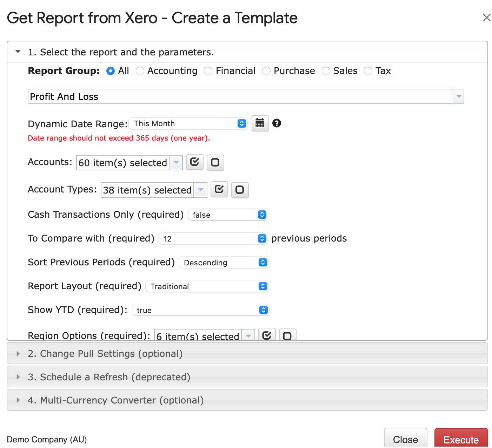Choose the Financial report group radio
492x448 pixels.
click(x=208, y=71)
